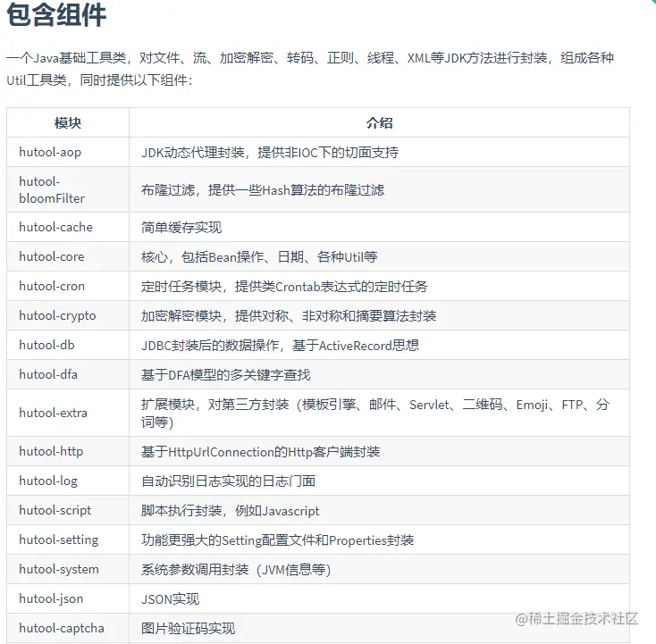Viewport: 656px width, 644px height.
Task: Click description '系统参数调用封装（JVM信息等）'
Action: (x=236, y=570)
